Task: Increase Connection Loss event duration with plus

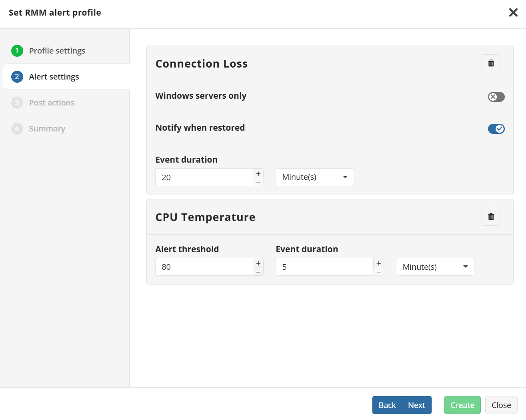Action: click(258, 173)
